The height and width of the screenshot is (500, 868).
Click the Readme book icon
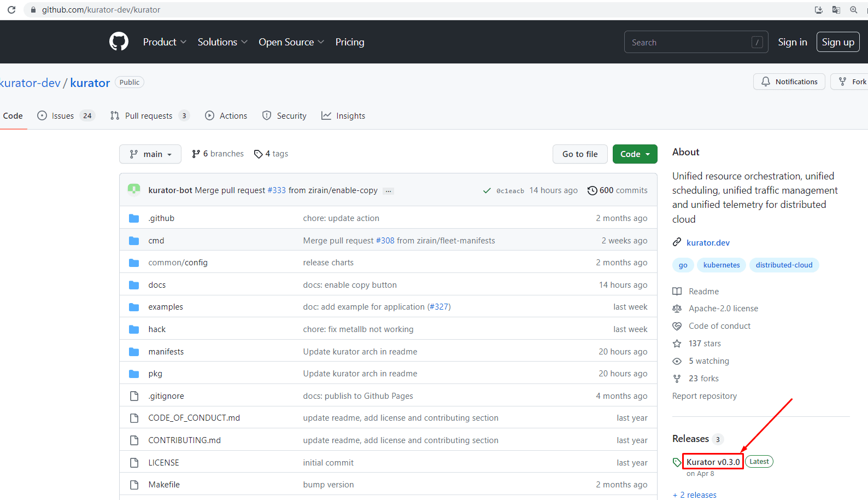click(x=677, y=292)
